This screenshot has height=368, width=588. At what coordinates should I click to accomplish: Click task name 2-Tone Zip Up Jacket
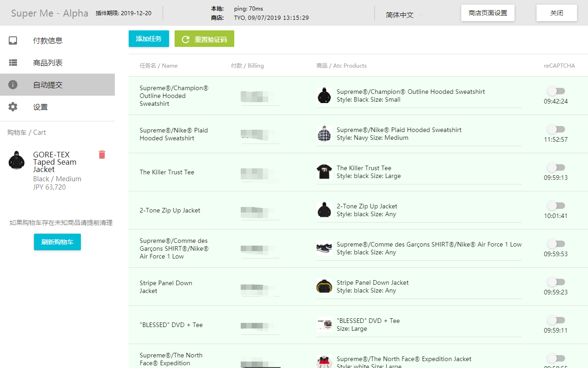click(x=170, y=210)
